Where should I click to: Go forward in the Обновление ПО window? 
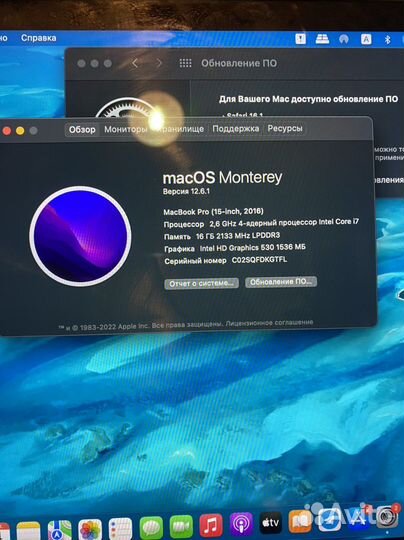click(159, 63)
